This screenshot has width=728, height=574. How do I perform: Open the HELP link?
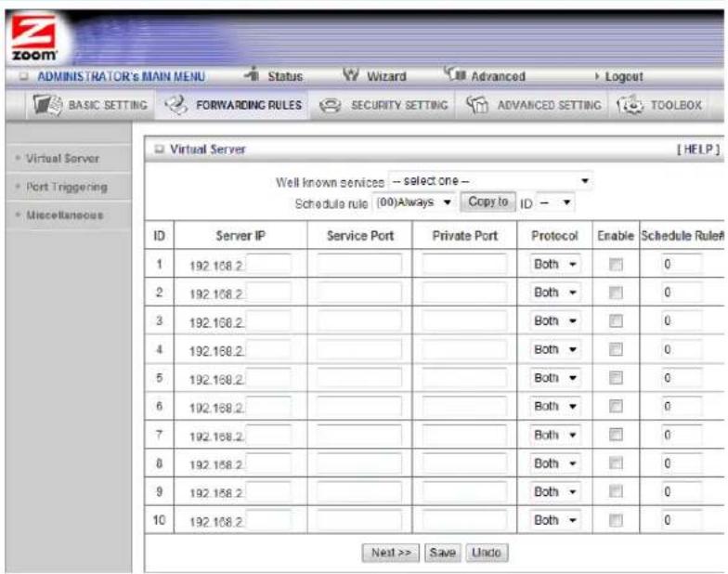698,149
